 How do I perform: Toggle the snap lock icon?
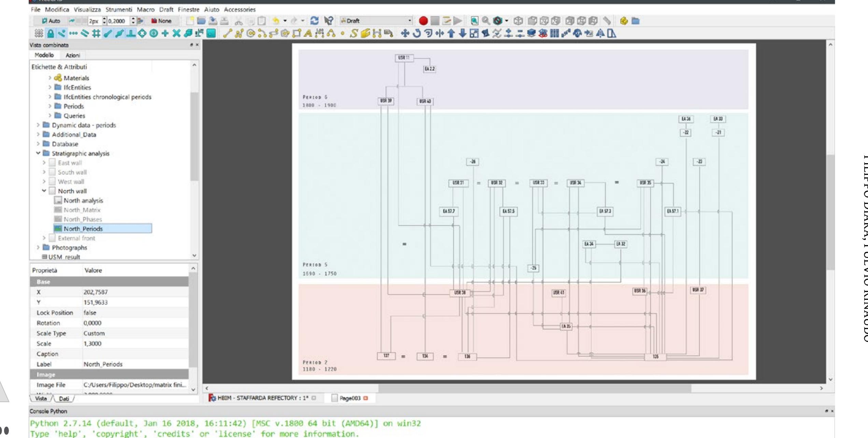50,33
